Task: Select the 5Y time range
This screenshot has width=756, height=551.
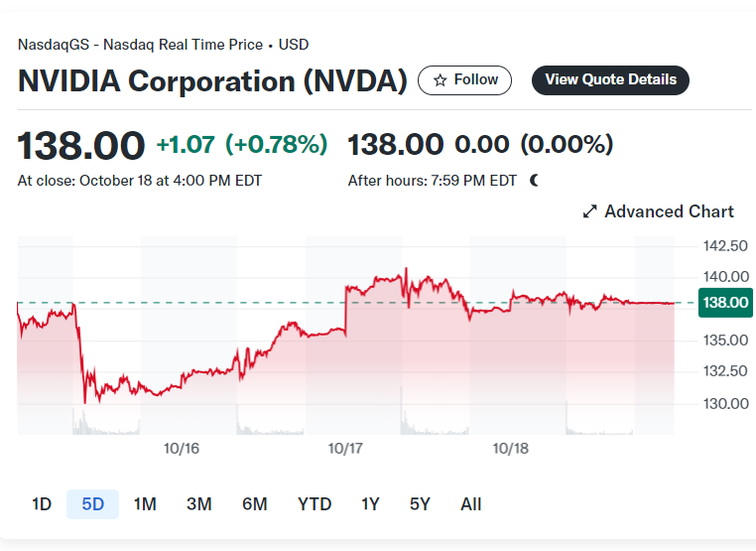Action: pos(420,504)
